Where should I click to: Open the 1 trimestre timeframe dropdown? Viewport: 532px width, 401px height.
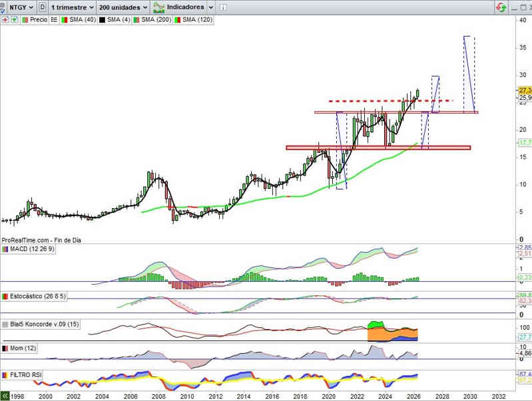point(72,7)
